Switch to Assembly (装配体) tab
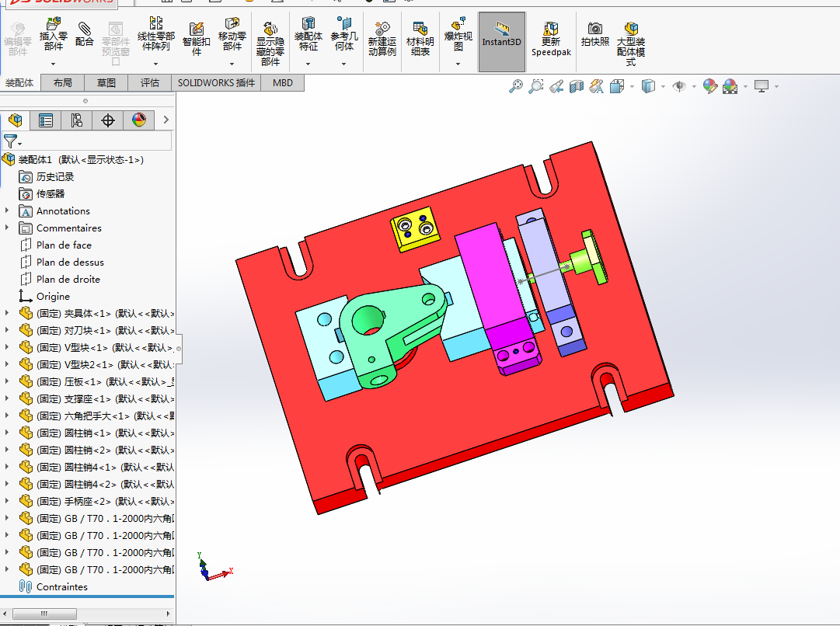The width and height of the screenshot is (840, 626). (19, 83)
